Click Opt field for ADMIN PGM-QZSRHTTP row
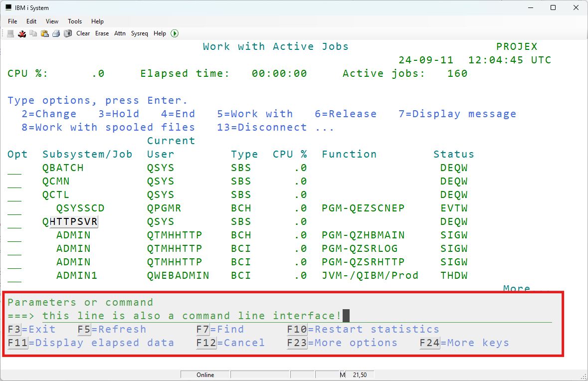 (14, 262)
